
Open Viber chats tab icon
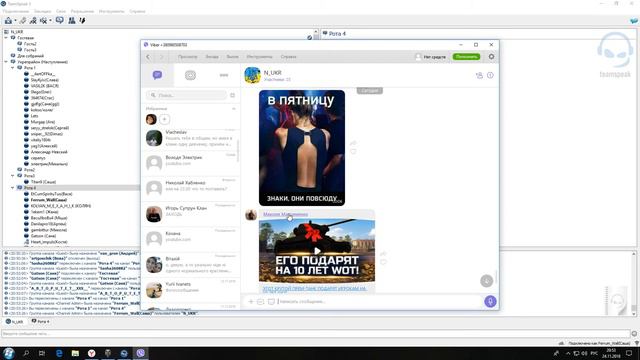[x=157, y=75]
